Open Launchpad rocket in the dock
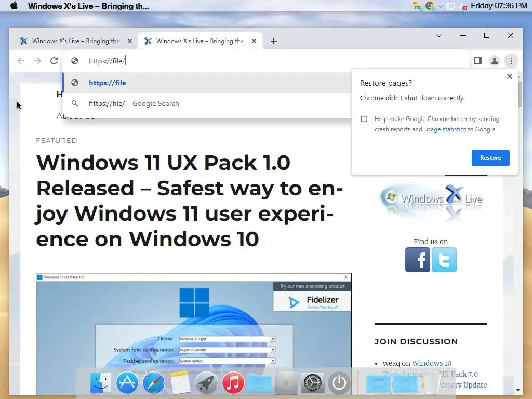The height and width of the screenshot is (399, 532). (206, 383)
